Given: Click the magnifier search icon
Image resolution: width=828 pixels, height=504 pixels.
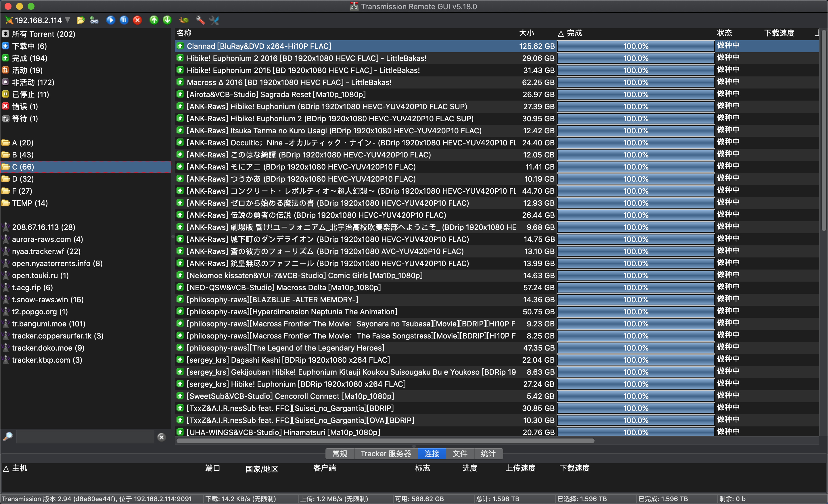Looking at the screenshot, I should tap(8, 436).
